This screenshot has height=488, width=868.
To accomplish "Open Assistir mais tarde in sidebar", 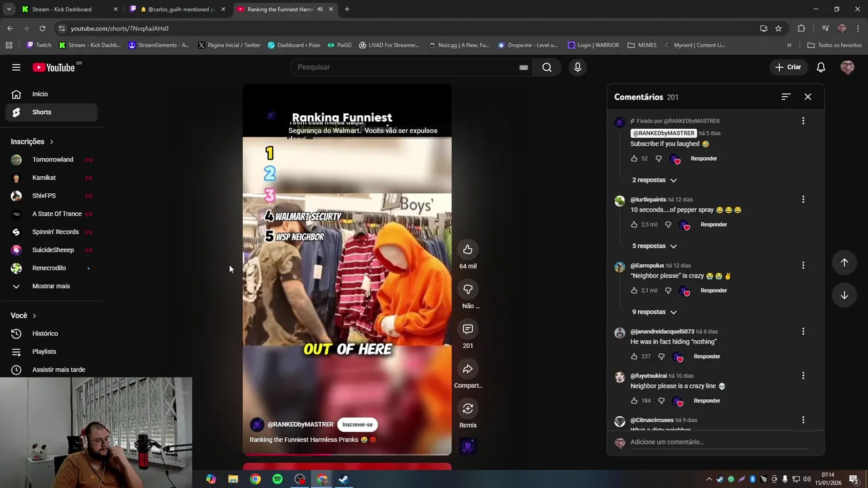I will (52, 369).
